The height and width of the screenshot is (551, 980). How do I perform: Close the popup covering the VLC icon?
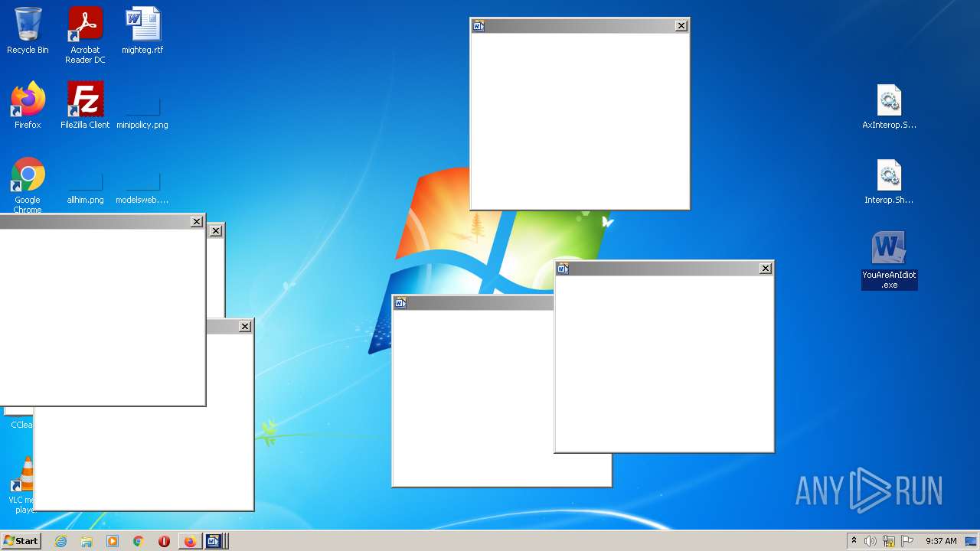coord(245,327)
